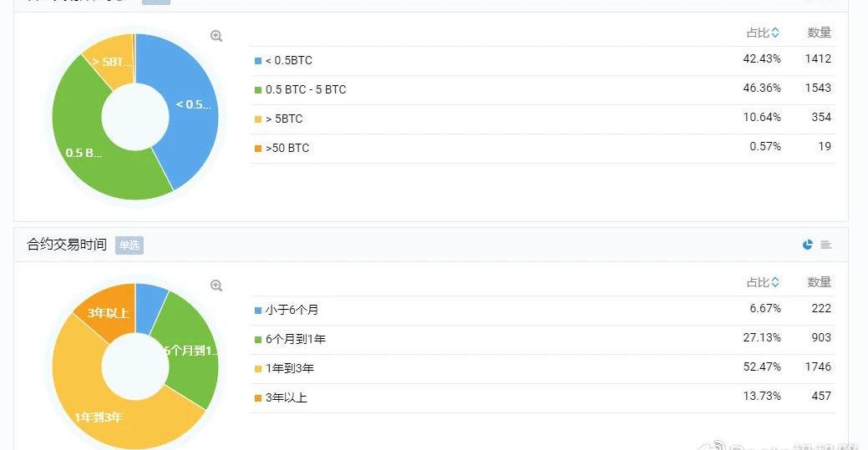Click the green legend square for 0.5 BTC - 5 BTC
This screenshot has height=450, width=868.
(257, 90)
